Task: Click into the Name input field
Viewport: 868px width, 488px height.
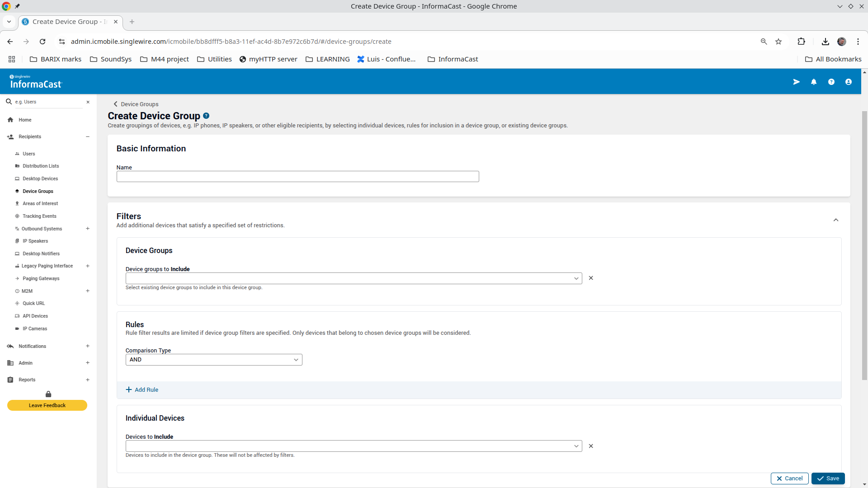Action: tap(297, 177)
